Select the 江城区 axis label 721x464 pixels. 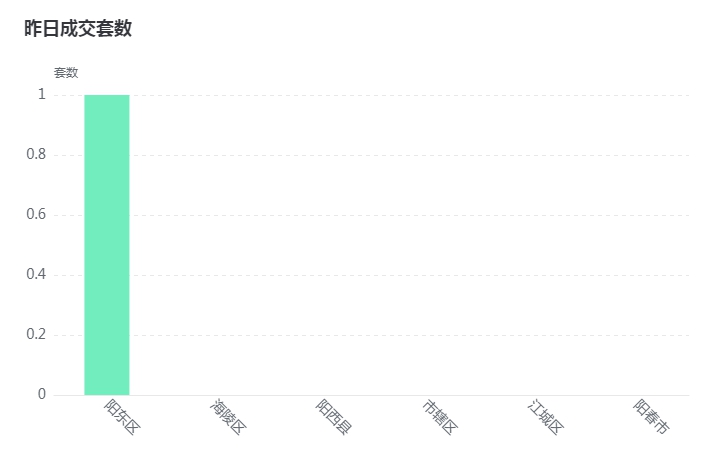(546, 417)
